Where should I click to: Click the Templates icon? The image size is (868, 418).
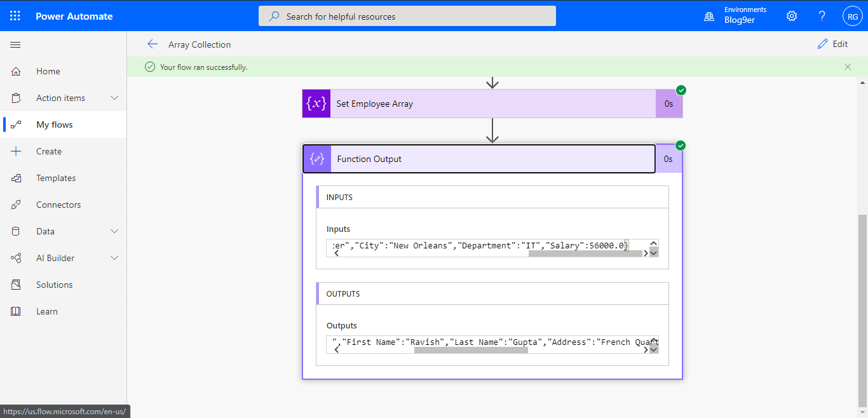pyautogui.click(x=16, y=178)
